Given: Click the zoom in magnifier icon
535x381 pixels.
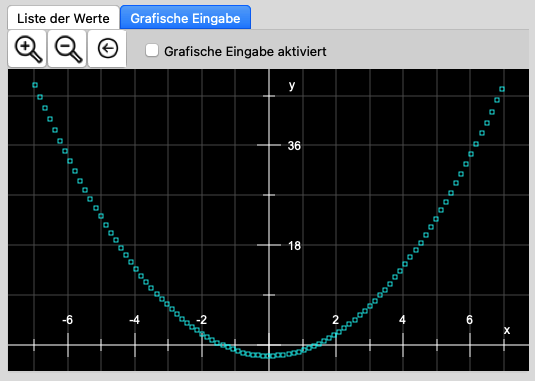Looking at the screenshot, I should tap(27, 49).
